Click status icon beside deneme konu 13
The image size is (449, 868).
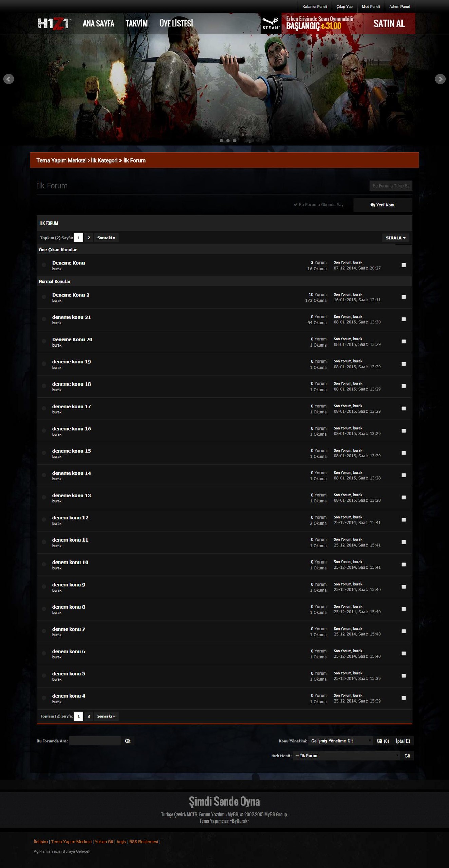click(x=44, y=497)
